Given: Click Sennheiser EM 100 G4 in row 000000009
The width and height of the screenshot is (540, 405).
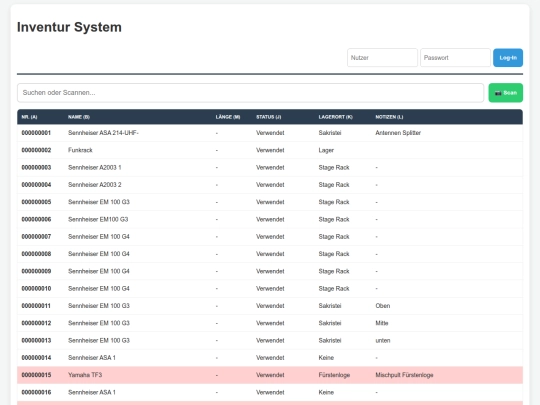Looking at the screenshot, I should click(x=99, y=271).
